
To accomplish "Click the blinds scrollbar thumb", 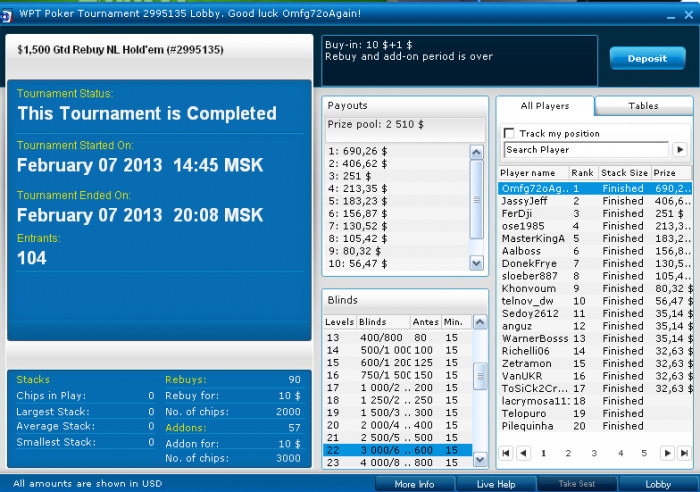I will pos(480,376).
